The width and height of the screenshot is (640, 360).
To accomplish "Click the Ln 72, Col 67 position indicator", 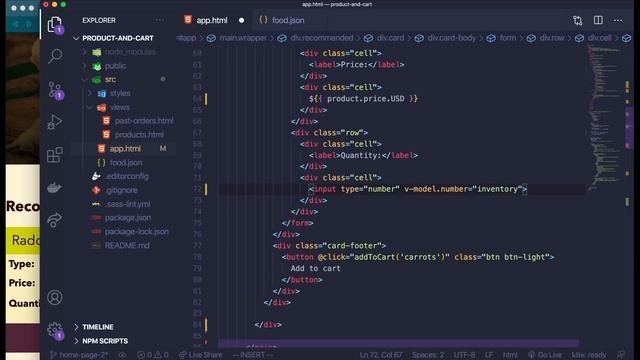I will pyautogui.click(x=381, y=355).
